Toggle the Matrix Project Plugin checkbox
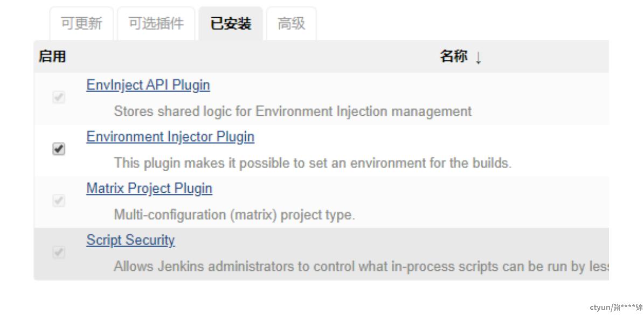 pyautogui.click(x=59, y=200)
